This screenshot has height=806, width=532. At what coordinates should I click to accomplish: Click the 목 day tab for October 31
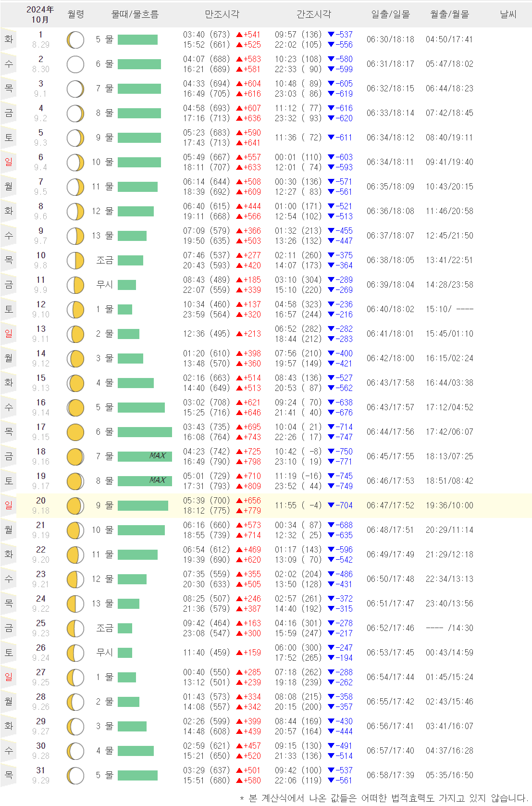(9, 775)
